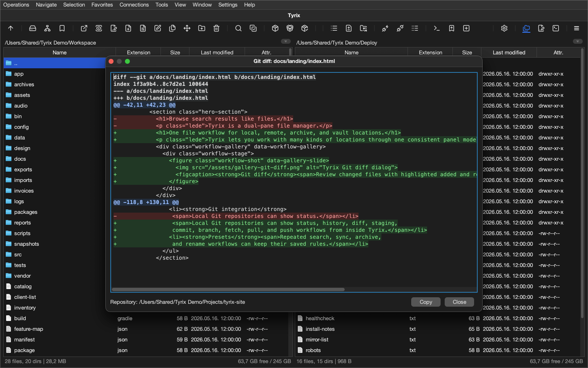Copy files with the duplicate pages icon
The height and width of the screenshot is (368, 588).
tap(172, 28)
